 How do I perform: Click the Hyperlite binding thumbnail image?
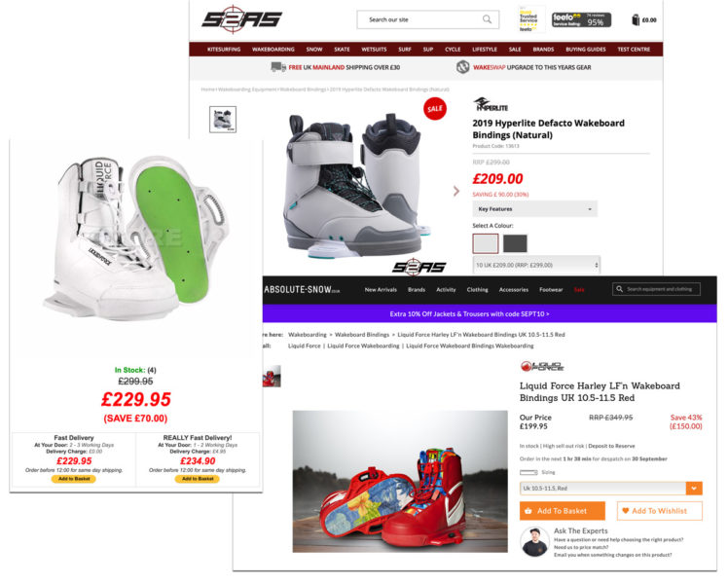click(x=223, y=120)
